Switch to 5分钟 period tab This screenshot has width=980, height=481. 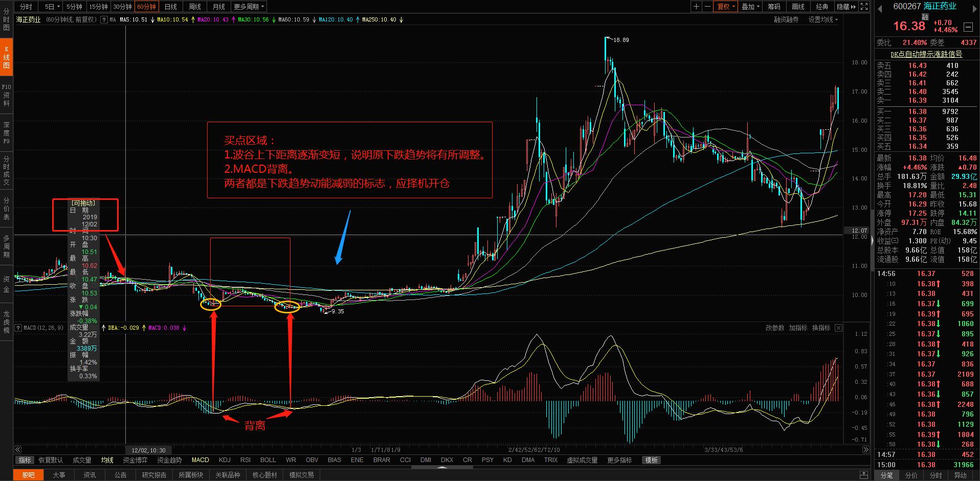75,7
